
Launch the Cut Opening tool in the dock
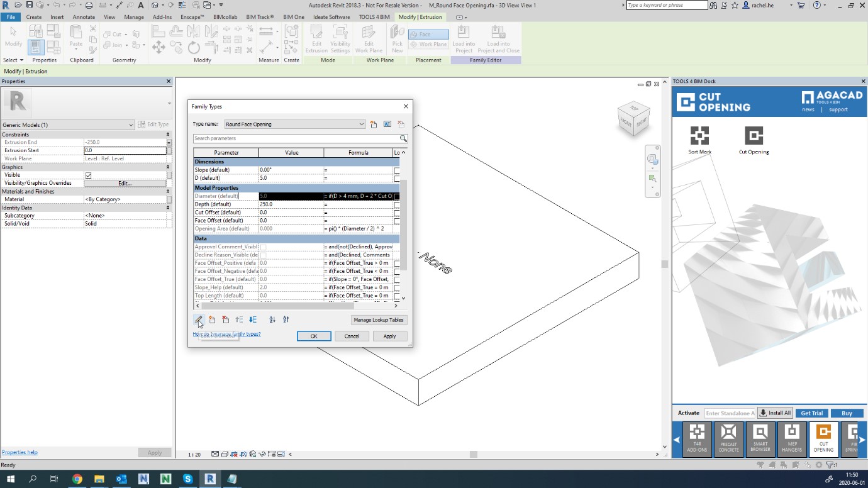coord(754,140)
